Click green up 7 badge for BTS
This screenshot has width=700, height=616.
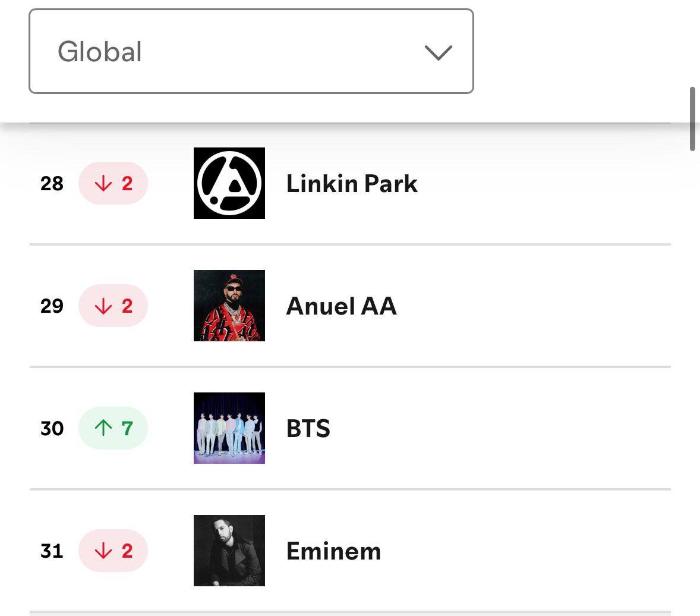click(113, 428)
